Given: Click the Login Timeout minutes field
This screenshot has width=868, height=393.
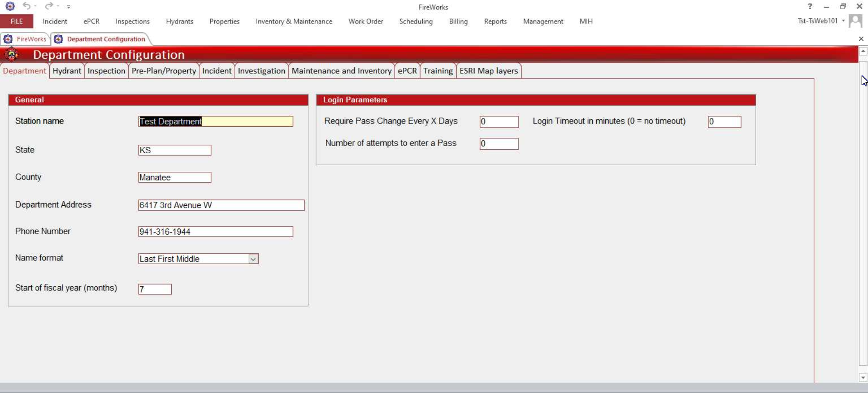Looking at the screenshot, I should coord(724,122).
